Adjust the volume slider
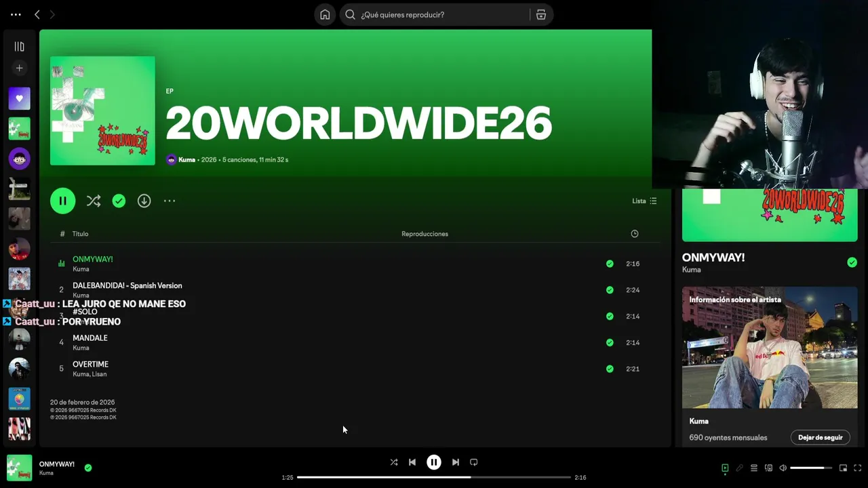The image size is (868, 488). pyautogui.click(x=811, y=468)
